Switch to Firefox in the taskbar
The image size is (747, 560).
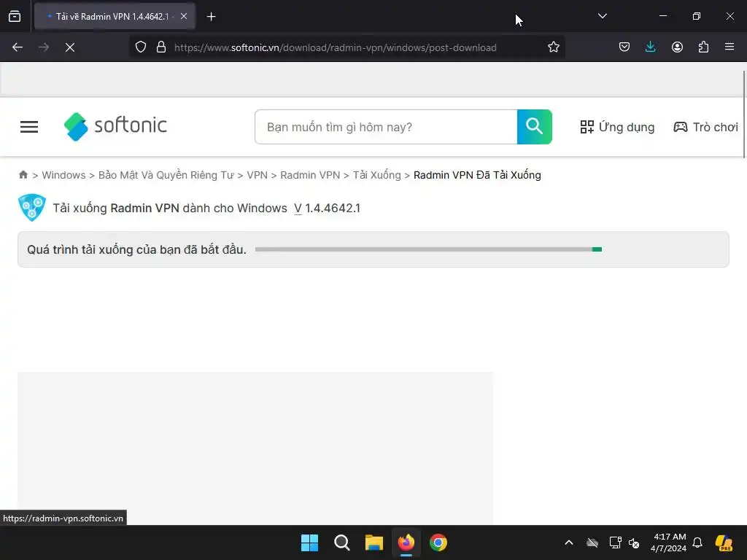pyautogui.click(x=406, y=542)
